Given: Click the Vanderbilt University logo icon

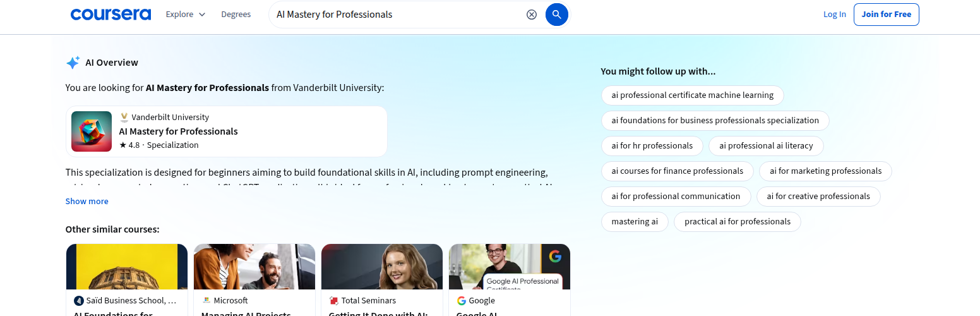Looking at the screenshot, I should [x=124, y=117].
